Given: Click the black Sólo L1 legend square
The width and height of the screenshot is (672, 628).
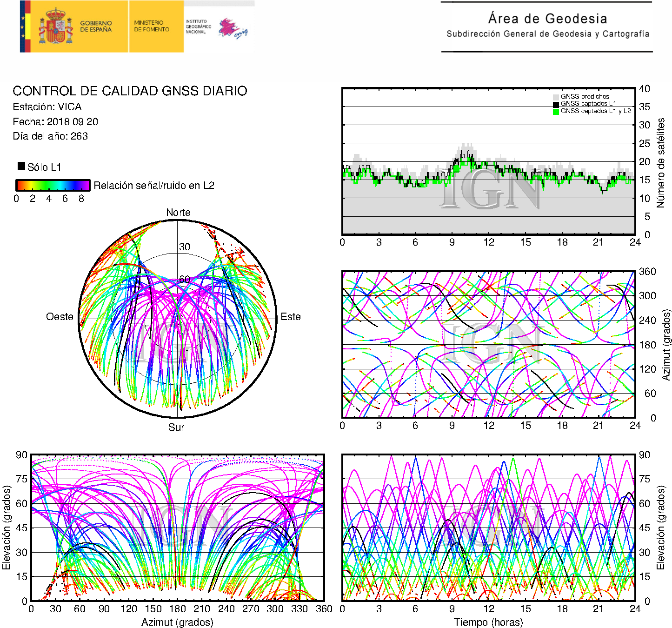Looking at the screenshot, I should [21, 166].
